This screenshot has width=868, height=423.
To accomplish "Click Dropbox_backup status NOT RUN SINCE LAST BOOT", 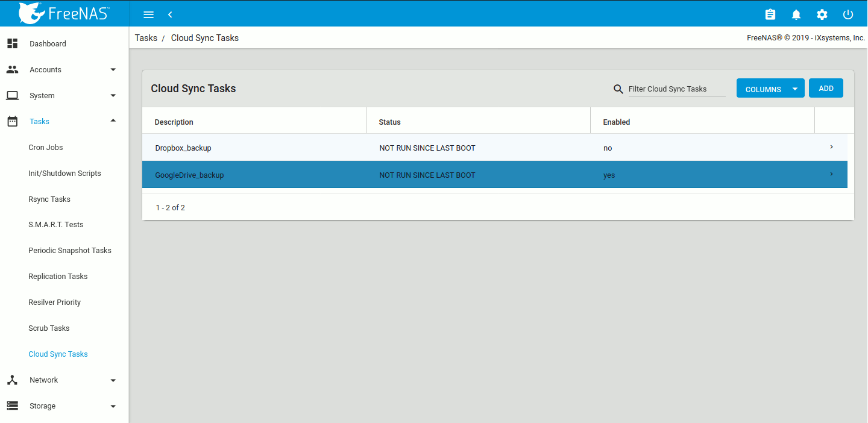I will pyautogui.click(x=427, y=148).
